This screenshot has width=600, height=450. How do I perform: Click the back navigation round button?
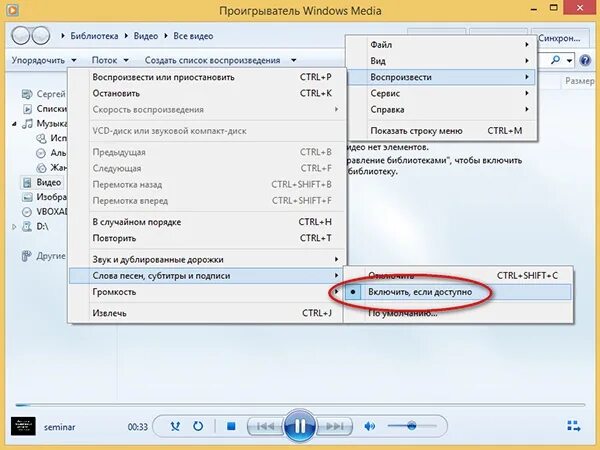coord(21,36)
